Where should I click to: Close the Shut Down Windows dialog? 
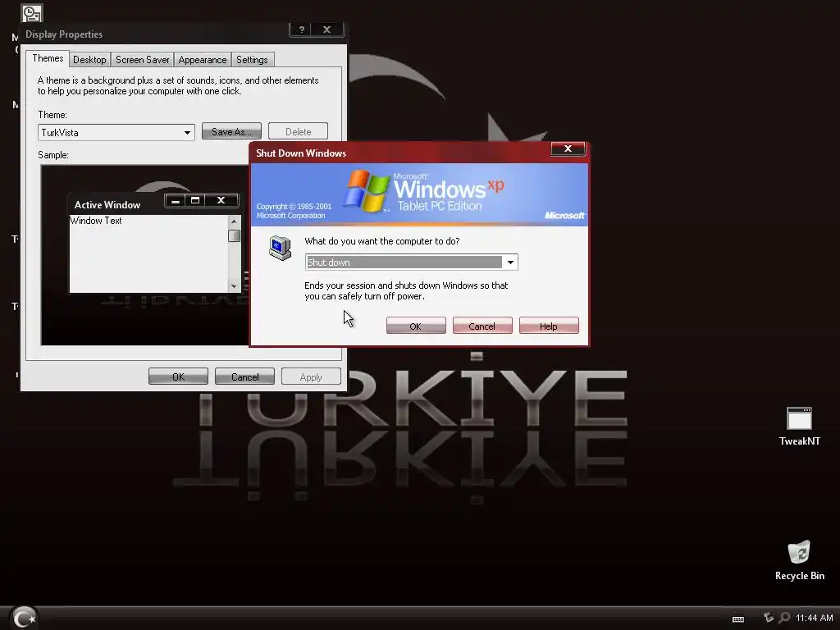568,148
